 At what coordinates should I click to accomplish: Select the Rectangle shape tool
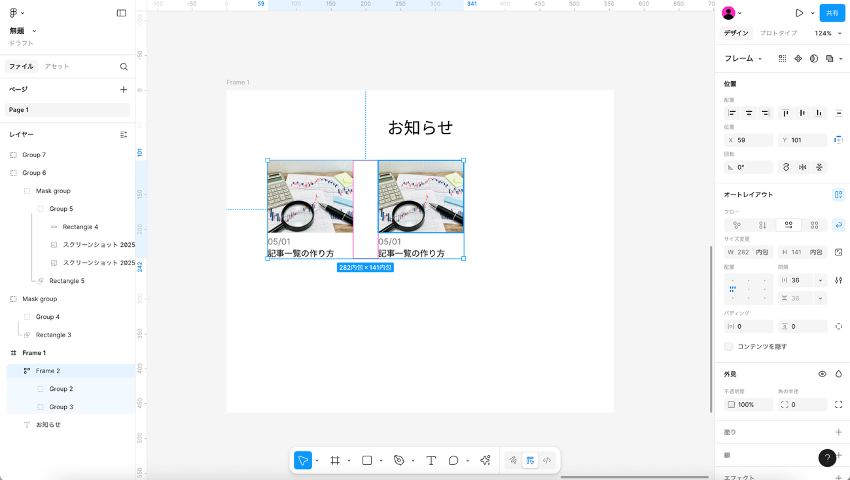pyautogui.click(x=367, y=460)
